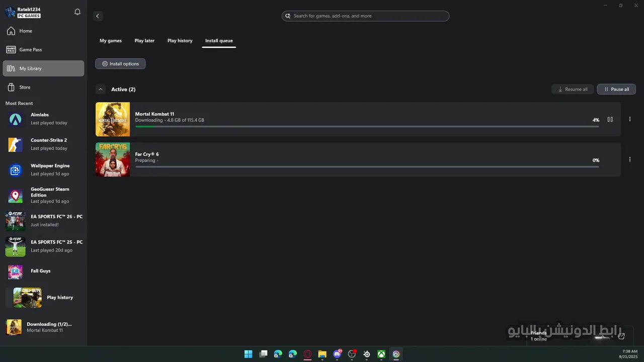Image resolution: width=644 pixels, height=362 pixels.
Task: Click the Mortal Kombat 11 title text
Action: coord(154,114)
